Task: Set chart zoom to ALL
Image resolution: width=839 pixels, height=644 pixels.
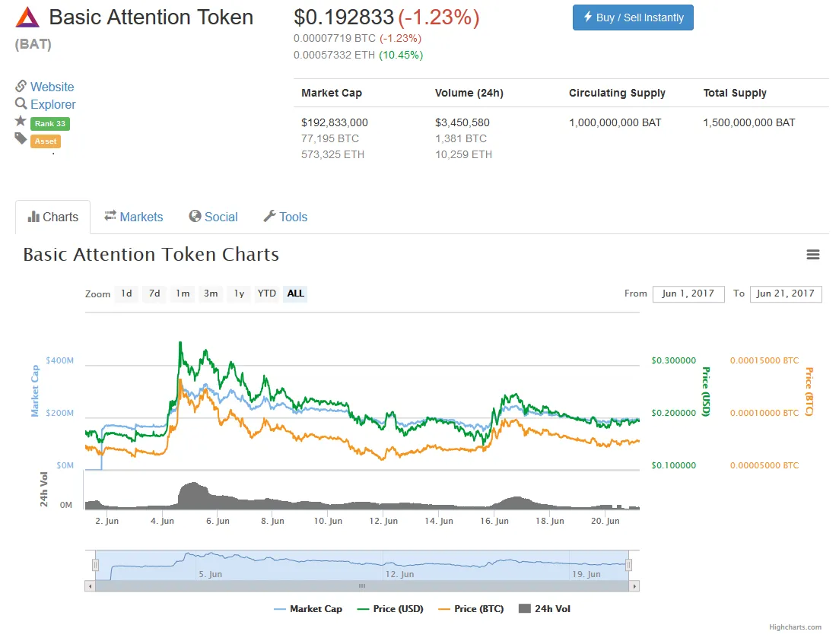Action: click(295, 293)
